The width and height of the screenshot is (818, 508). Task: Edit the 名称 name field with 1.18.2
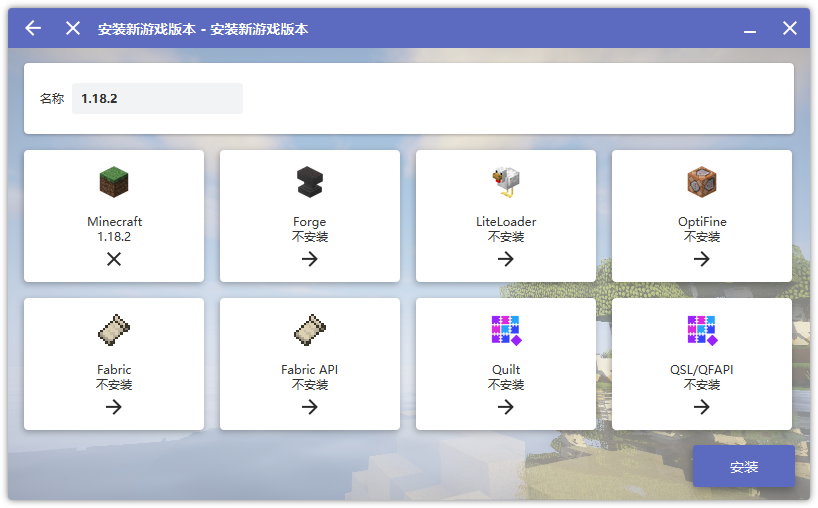(x=157, y=99)
